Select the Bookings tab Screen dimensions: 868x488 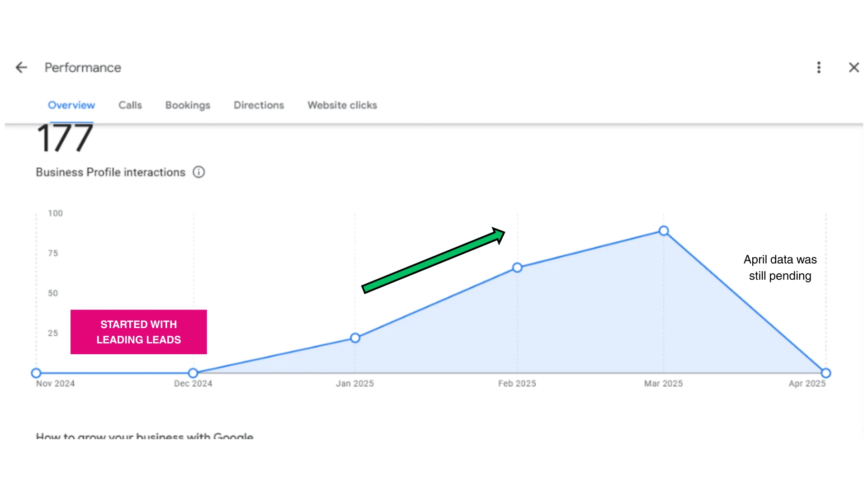(188, 105)
